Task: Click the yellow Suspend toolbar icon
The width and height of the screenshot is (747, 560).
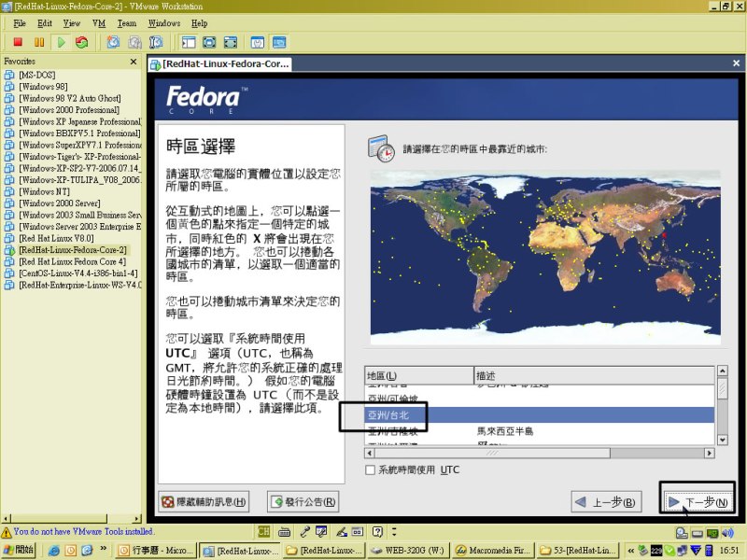Action: click(39, 42)
